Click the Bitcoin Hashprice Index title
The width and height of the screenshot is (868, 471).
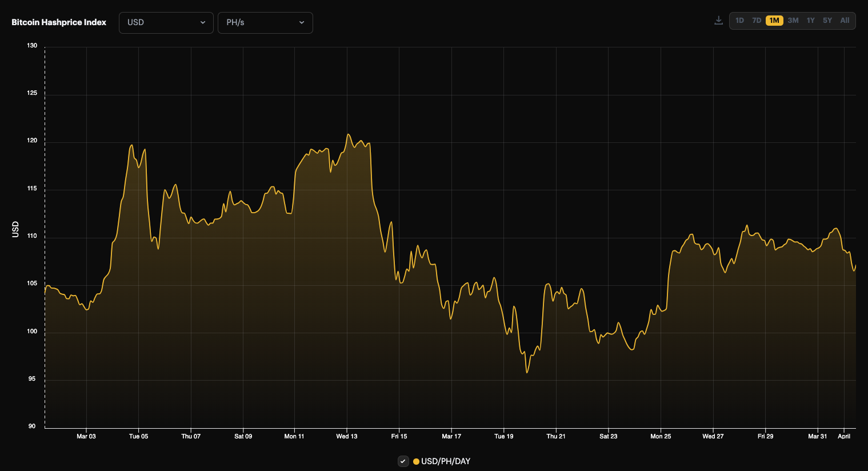click(58, 22)
